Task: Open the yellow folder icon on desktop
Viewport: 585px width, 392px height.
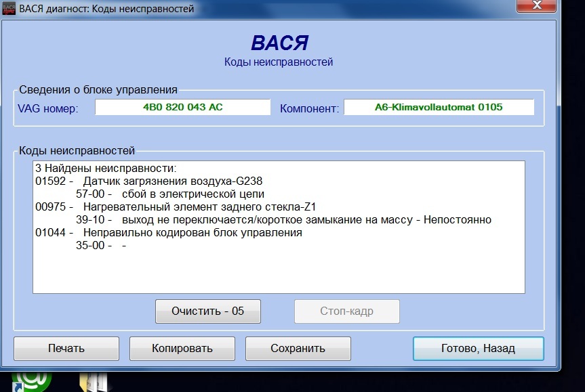Action: (x=94, y=383)
